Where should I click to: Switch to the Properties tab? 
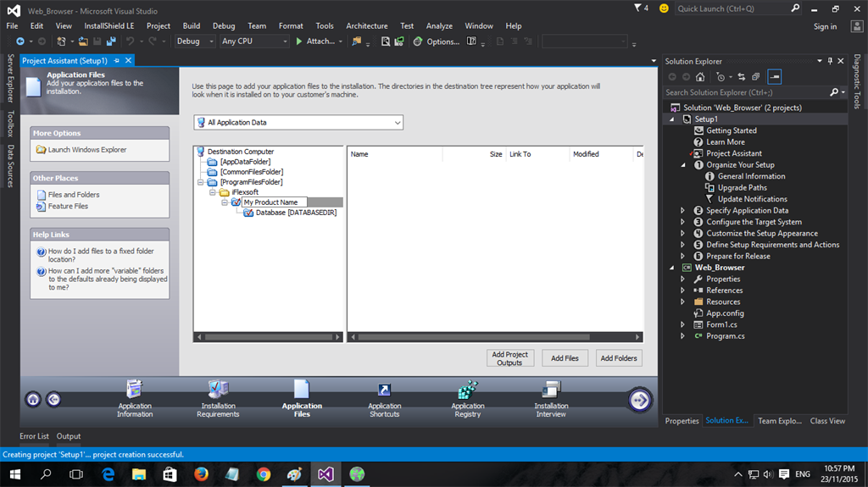coord(682,421)
